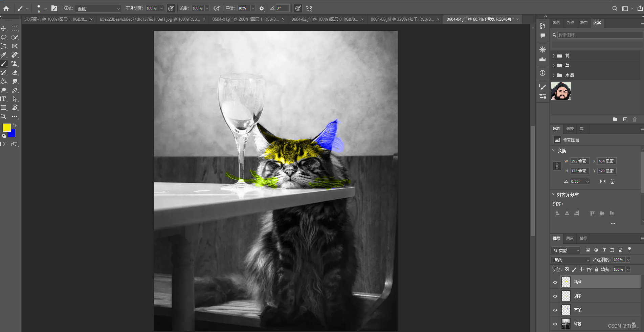Open the 0604-03.jfif document tab

point(402,19)
